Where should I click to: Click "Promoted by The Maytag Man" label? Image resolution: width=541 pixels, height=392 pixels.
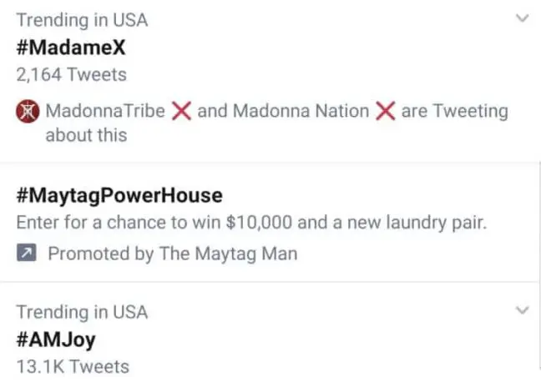172,254
